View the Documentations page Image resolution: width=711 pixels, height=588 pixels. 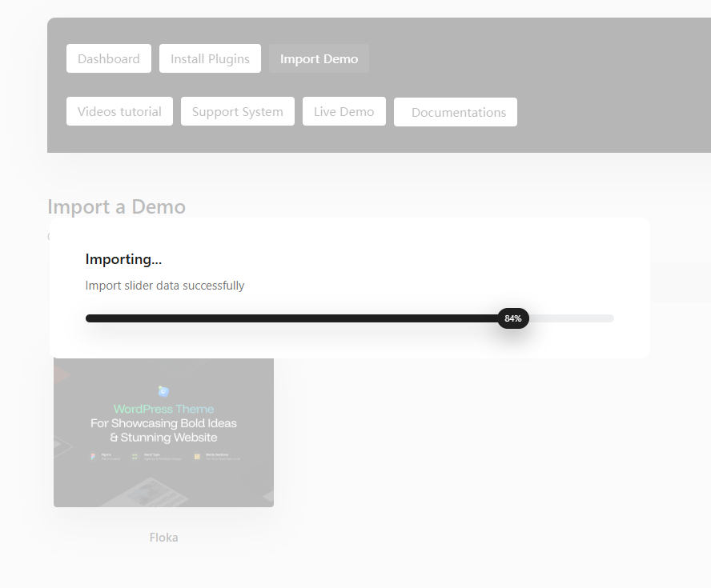(456, 112)
